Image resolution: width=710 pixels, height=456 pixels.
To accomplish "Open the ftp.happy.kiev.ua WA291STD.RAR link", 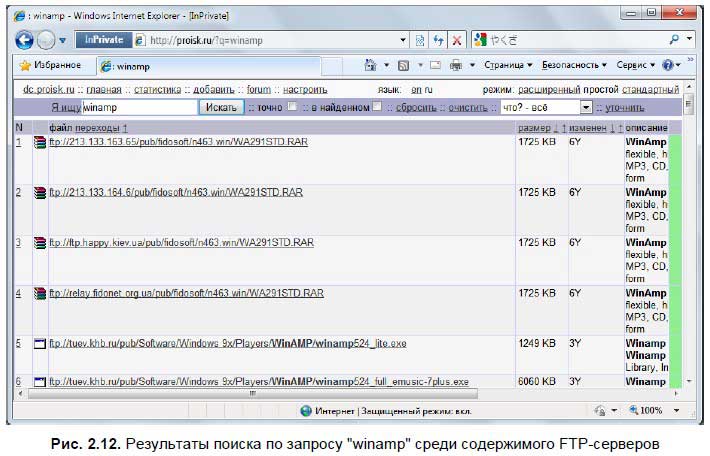I will (x=181, y=242).
